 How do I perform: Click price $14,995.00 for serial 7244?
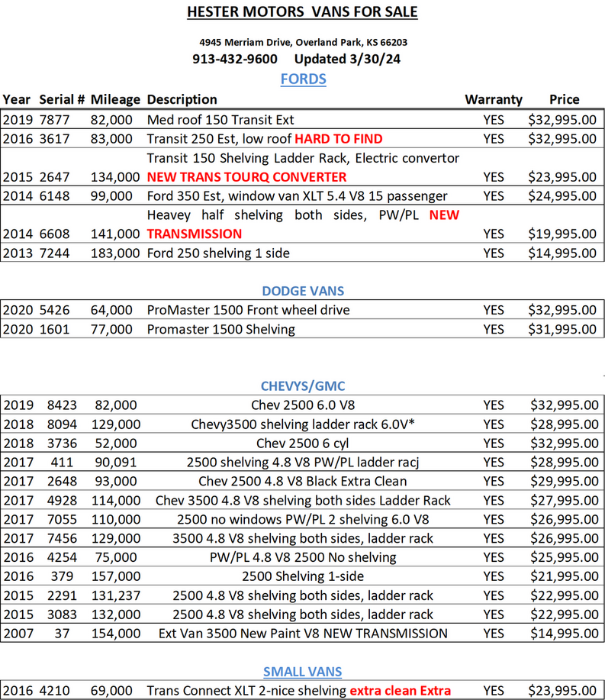tap(562, 253)
